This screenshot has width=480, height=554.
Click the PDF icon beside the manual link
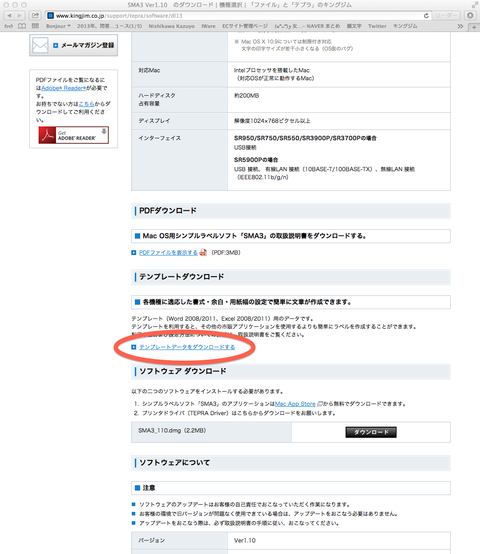[x=203, y=252]
